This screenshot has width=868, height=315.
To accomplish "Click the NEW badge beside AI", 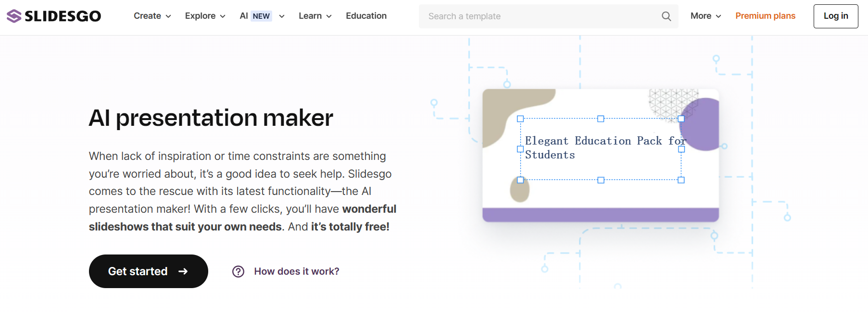I will tap(261, 16).
